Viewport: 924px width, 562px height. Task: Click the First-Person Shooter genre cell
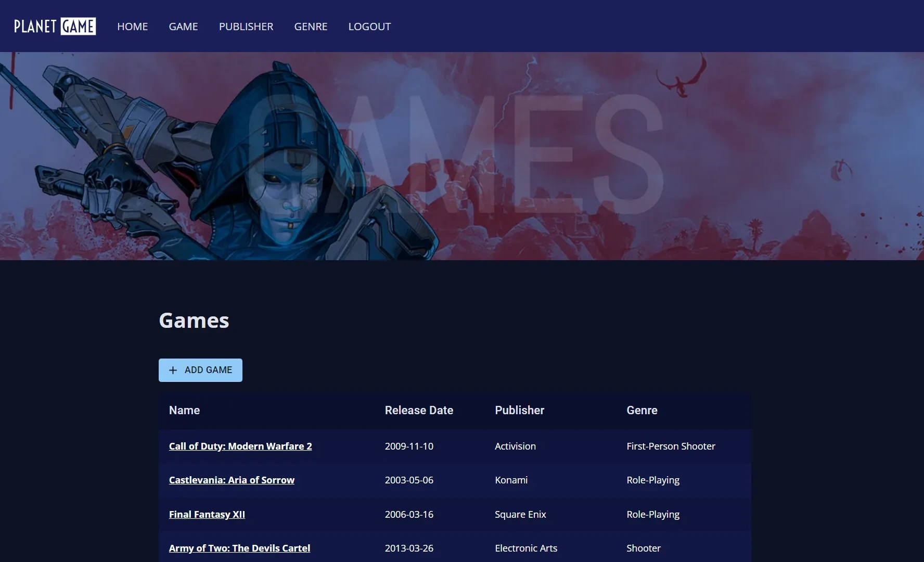[671, 446]
